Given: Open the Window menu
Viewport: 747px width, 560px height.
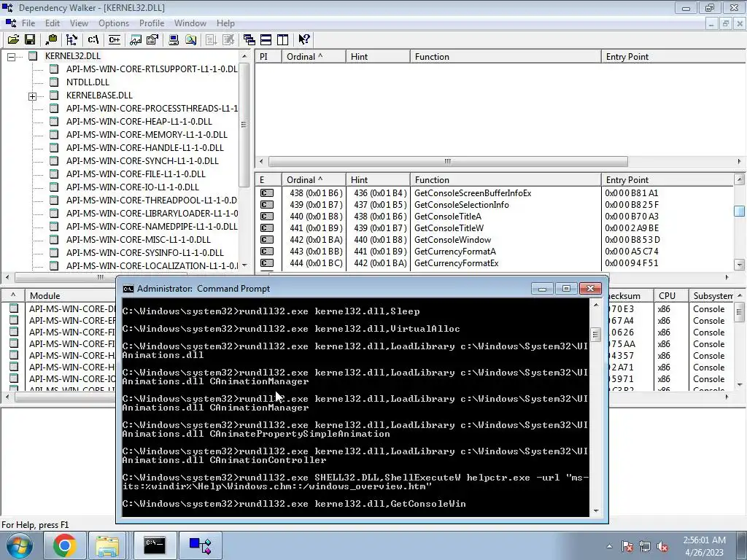Looking at the screenshot, I should [190, 23].
